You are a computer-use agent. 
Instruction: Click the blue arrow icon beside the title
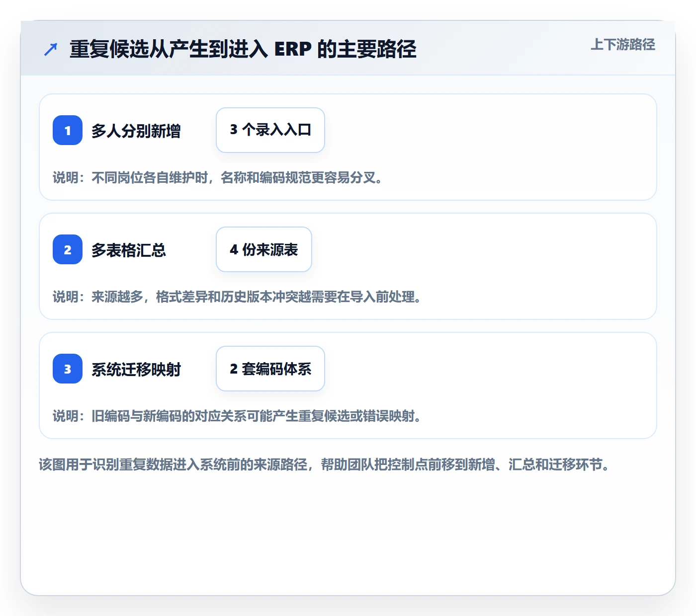[51, 49]
